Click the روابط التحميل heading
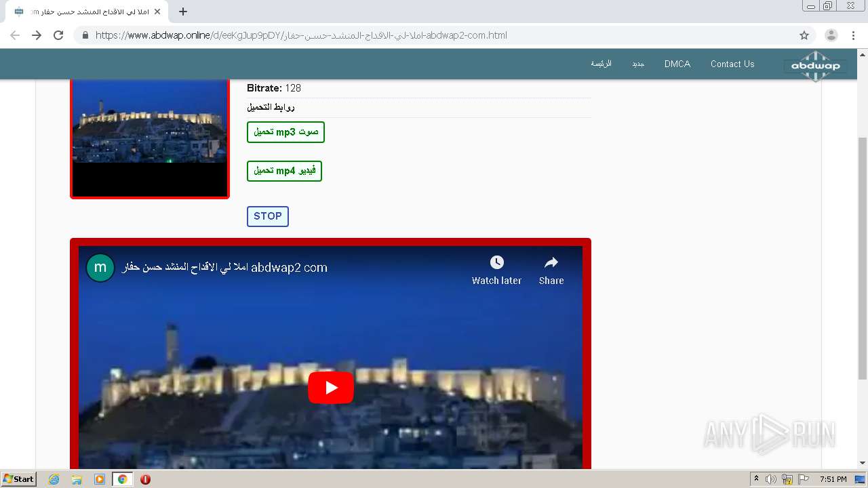The height and width of the screenshot is (488, 868). click(271, 107)
